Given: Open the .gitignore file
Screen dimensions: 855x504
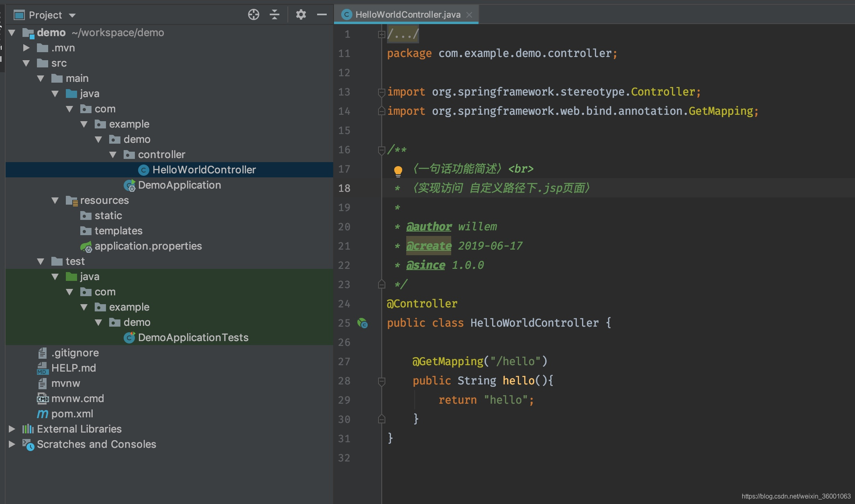Looking at the screenshot, I should tap(75, 353).
